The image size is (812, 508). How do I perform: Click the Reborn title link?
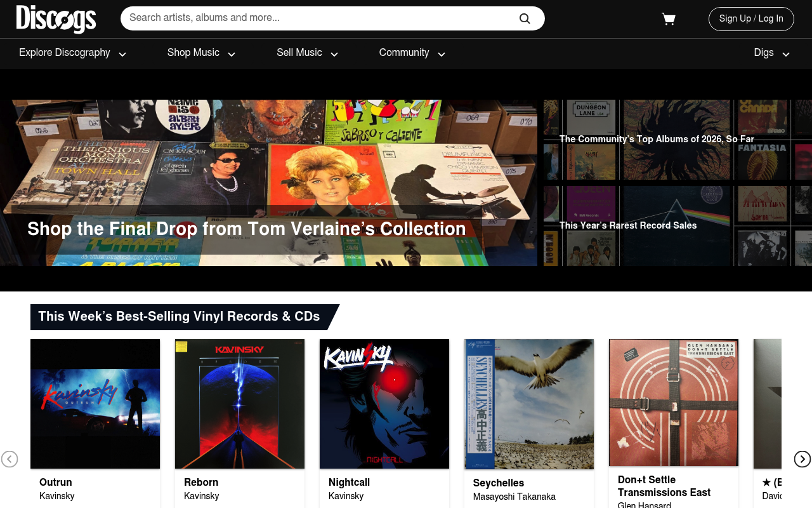201,483
